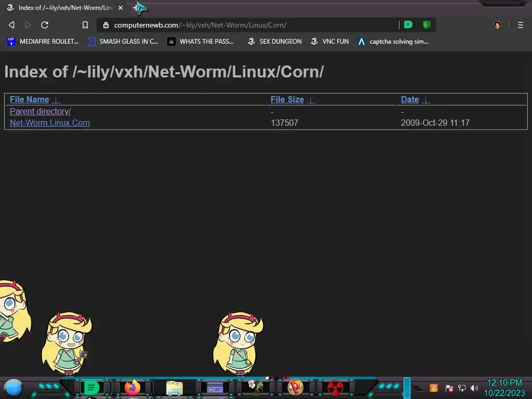The image size is (532, 399).
Task: Select the Index of /~lily/vxh/Net-Worm tab
Action: pos(64,7)
